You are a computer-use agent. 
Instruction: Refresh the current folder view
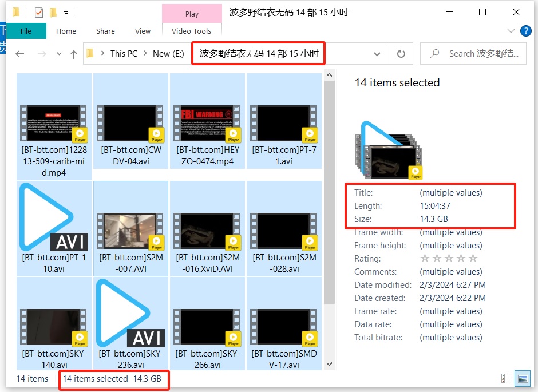(x=401, y=54)
